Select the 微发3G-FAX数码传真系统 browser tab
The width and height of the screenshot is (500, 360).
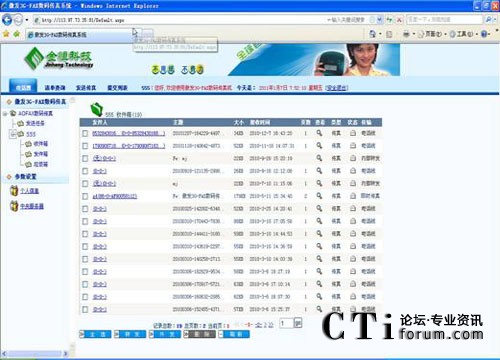point(83,34)
